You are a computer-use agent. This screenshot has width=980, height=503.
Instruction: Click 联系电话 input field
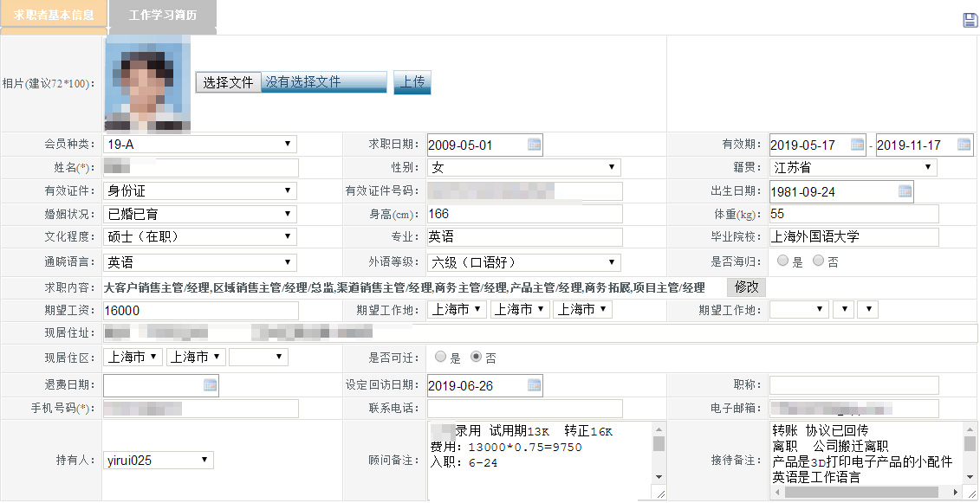tap(525, 408)
